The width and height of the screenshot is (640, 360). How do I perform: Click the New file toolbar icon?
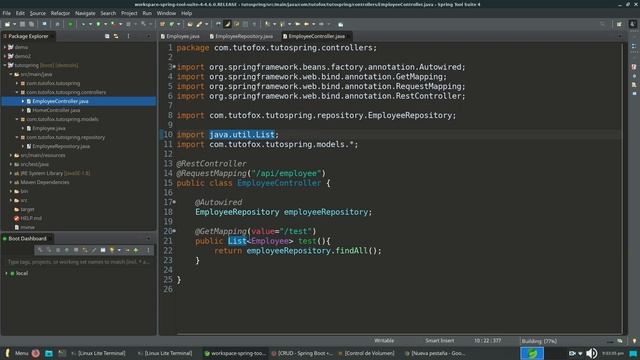pyautogui.click(x=7, y=24)
